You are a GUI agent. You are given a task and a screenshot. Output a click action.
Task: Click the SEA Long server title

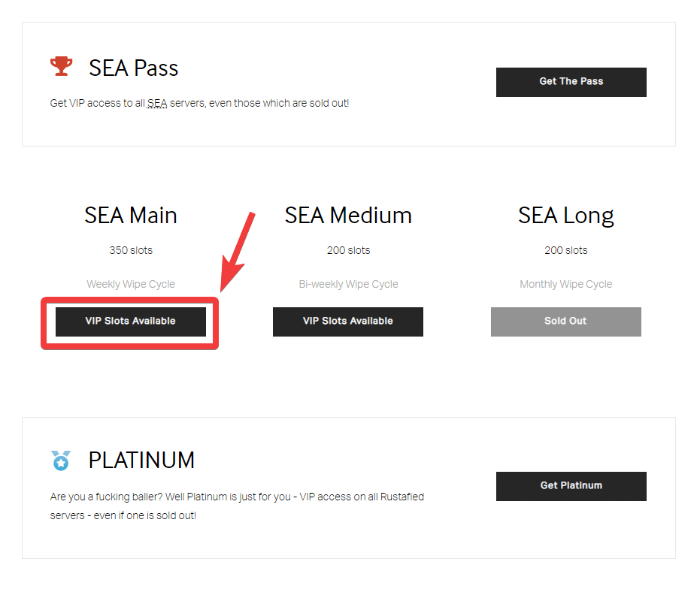565,216
